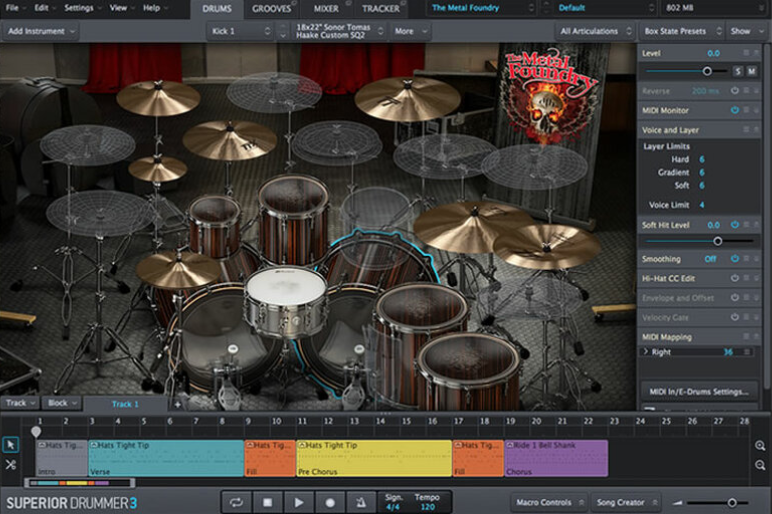Open the Show dropdown
Screen dimensions: 772x514
[x=746, y=31]
